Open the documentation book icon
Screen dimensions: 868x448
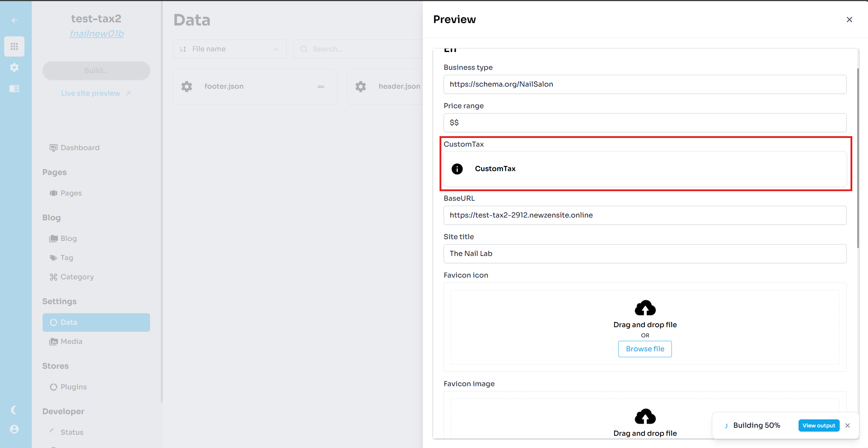click(14, 89)
